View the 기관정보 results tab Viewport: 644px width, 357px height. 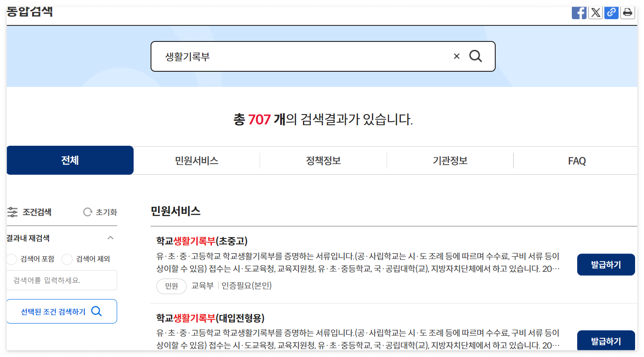(450, 160)
